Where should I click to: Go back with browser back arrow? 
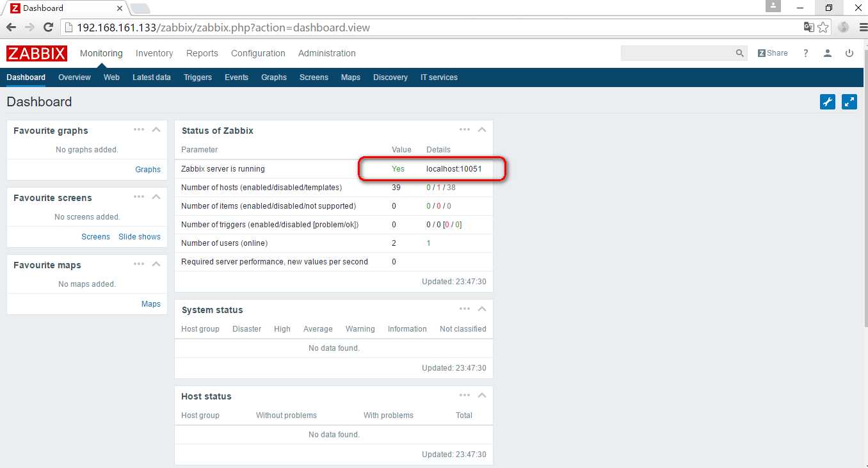click(11, 28)
